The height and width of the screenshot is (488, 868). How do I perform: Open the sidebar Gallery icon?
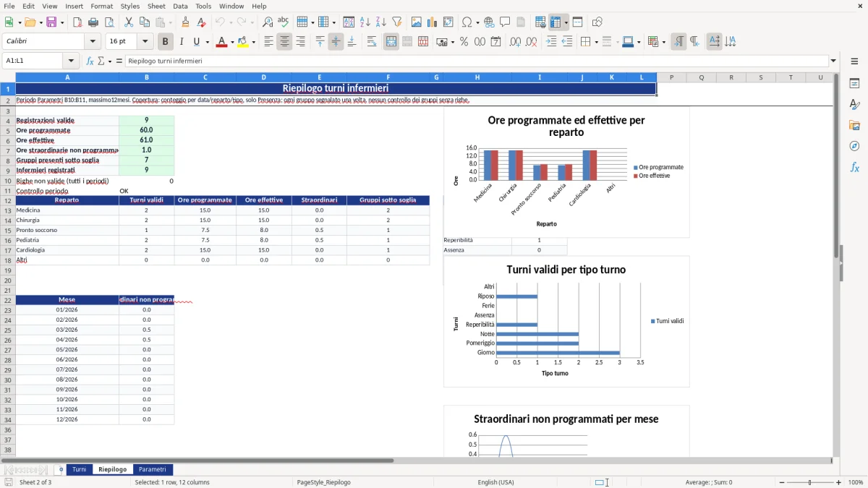(x=854, y=125)
